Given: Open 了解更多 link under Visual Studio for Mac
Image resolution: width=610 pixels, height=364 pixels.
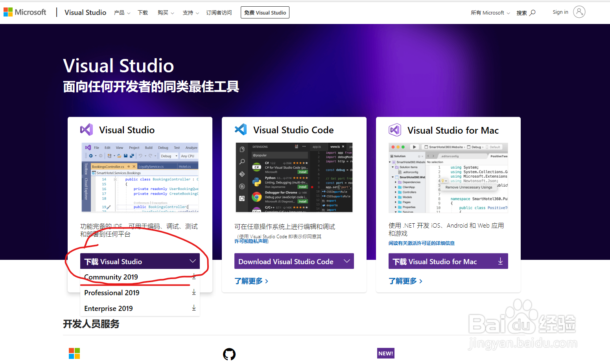Looking at the screenshot, I should coord(405,281).
